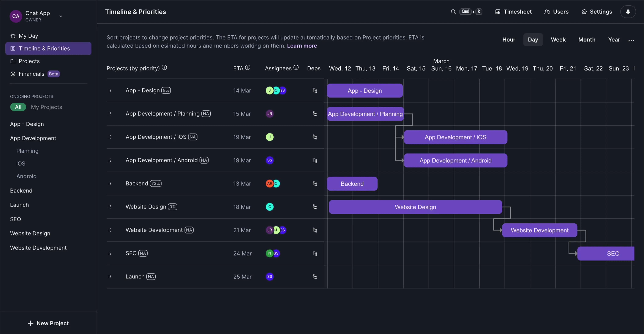Open search with the magnifying glass icon
644x334 pixels.
coord(453,11)
